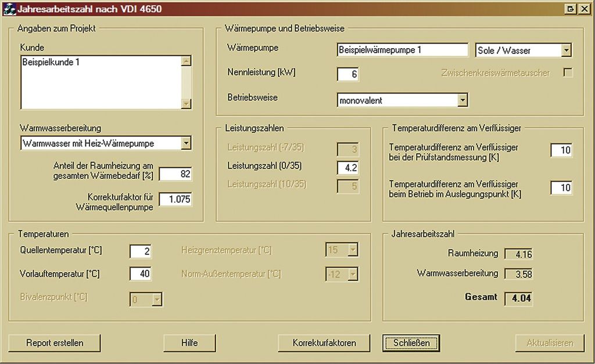This screenshot has width=595, height=364.
Task: Click the Anteil der Raumheizung field showing 82
Action: pyautogui.click(x=175, y=174)
